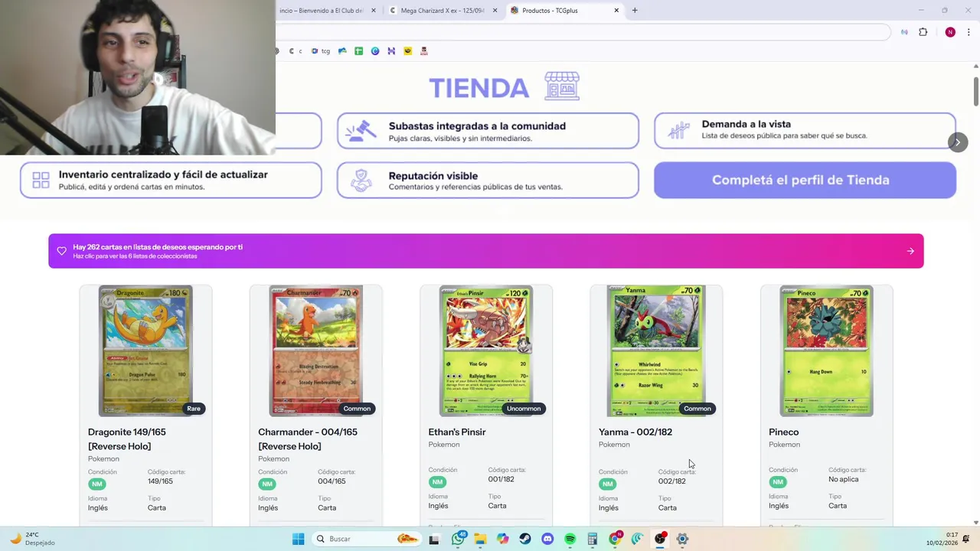Switch to Chrome in the taskbar

(x=615, y=539)
